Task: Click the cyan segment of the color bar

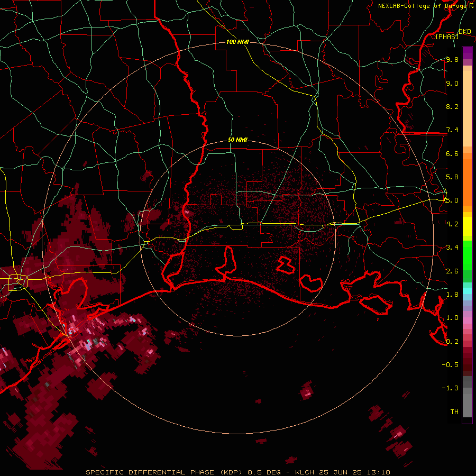Action: coord(467,291)
